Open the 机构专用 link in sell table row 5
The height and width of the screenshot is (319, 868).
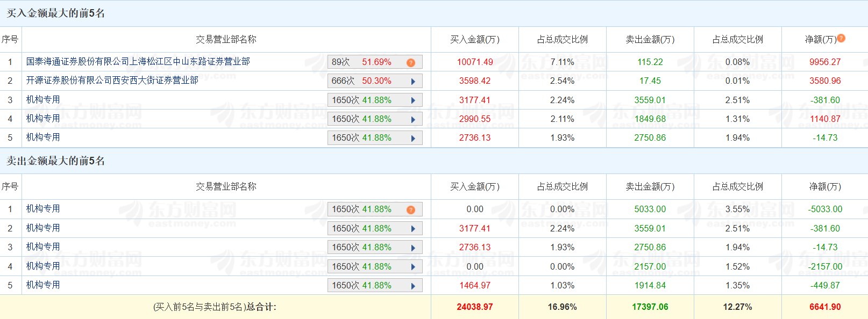tap(43, 285)
